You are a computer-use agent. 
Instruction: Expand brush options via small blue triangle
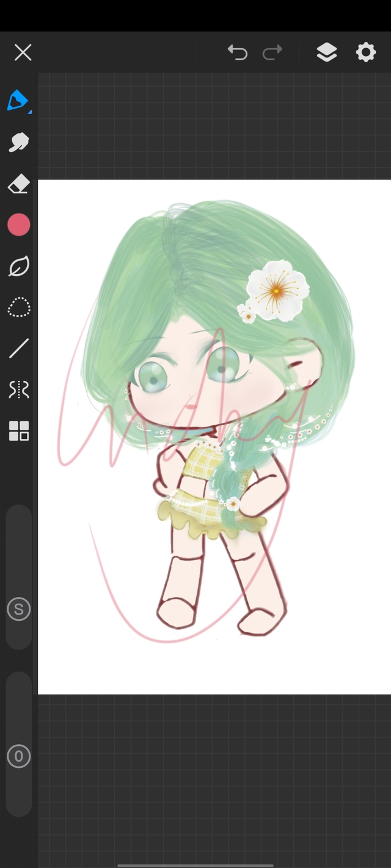(29, 111)
